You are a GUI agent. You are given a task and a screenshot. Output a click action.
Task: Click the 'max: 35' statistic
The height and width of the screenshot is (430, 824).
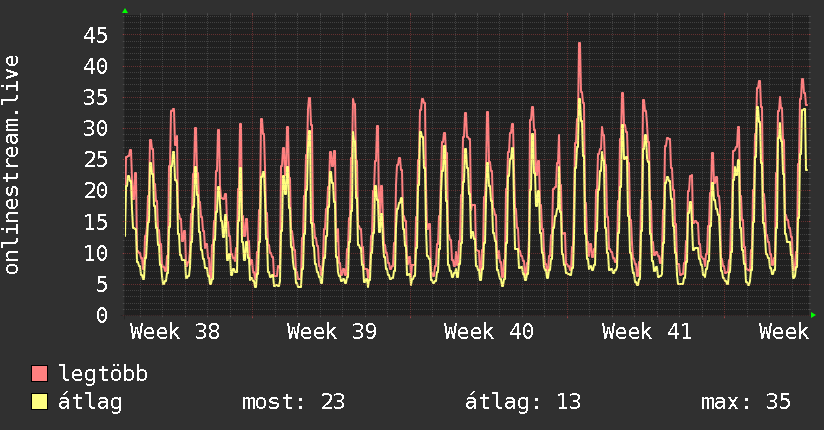[746, 402]
